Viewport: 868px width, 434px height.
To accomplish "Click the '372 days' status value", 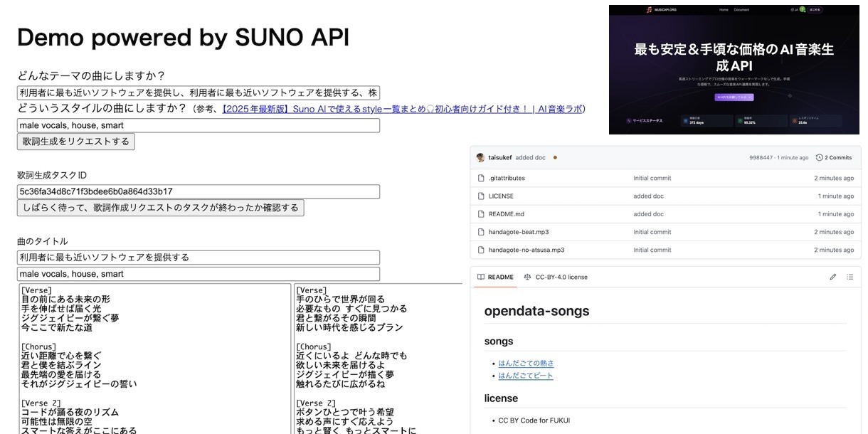I will (697, 122).
